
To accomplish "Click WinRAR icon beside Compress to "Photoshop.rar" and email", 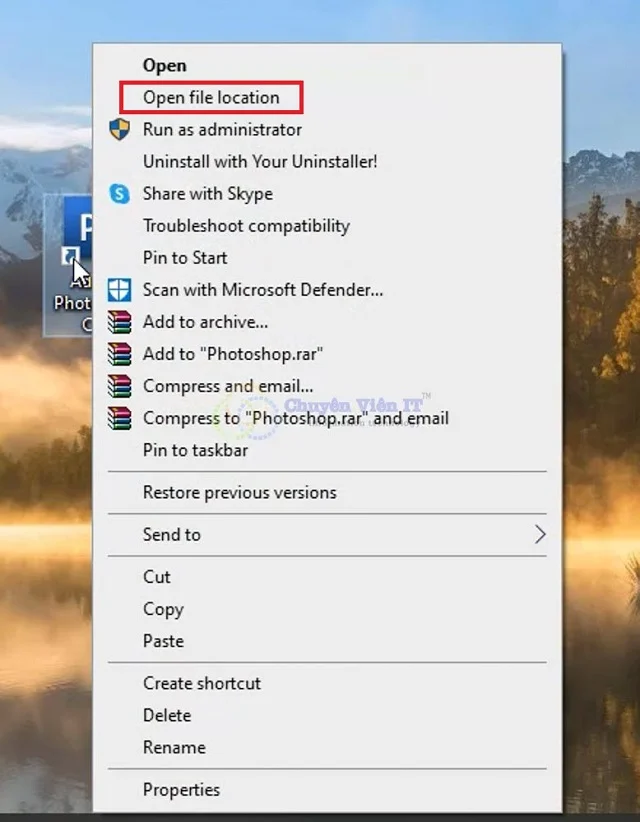I will click(120, 418).
